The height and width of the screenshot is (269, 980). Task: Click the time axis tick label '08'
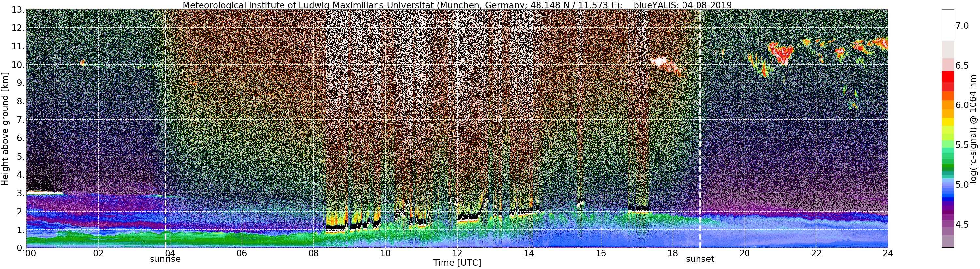[313, 253]
